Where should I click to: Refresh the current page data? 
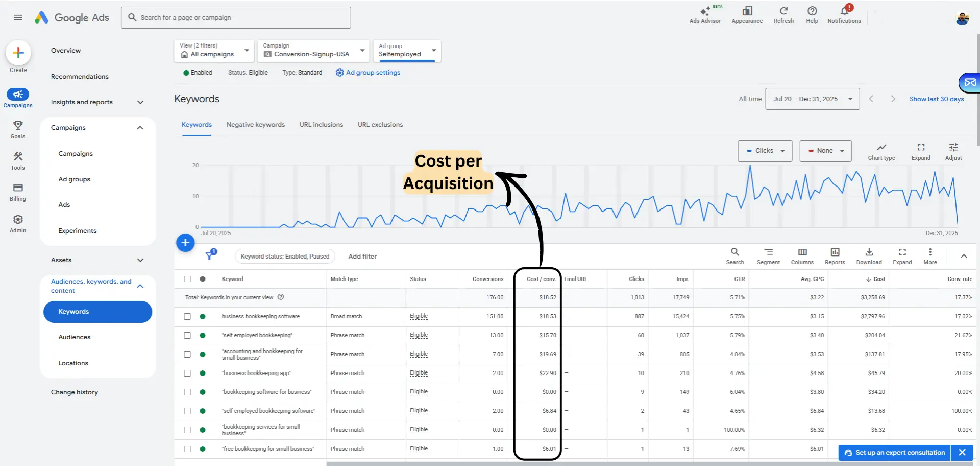(x=783, y=14)
